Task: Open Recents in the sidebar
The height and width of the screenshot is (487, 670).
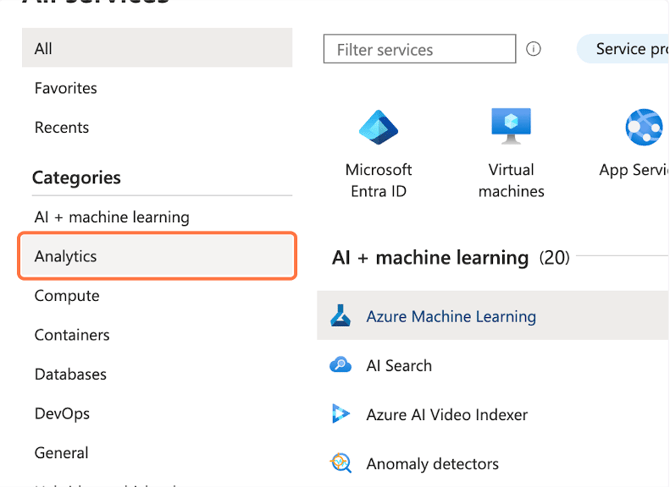Action: coord(62,127)
